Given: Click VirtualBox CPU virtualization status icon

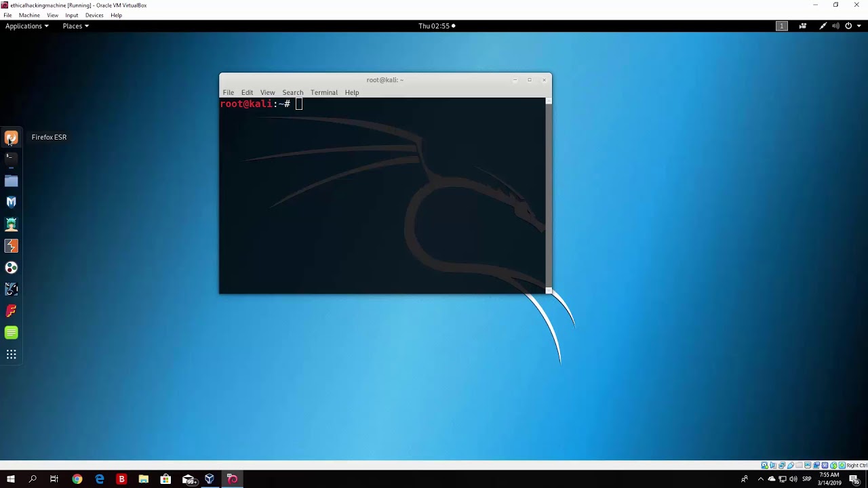Looking at the screenshot, I should coord(825,466).
